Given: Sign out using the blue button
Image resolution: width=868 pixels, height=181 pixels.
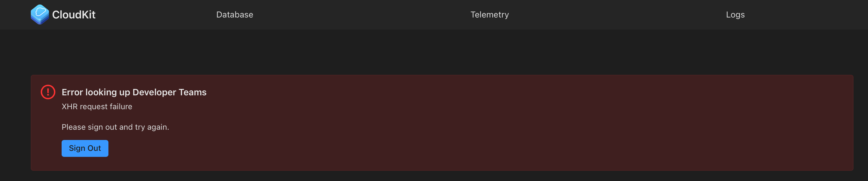Looking at the screenshot, I should tap(85, 148).
